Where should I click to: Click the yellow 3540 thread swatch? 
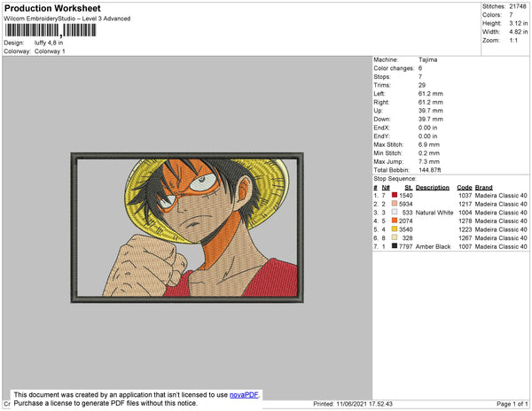(395, 229)
